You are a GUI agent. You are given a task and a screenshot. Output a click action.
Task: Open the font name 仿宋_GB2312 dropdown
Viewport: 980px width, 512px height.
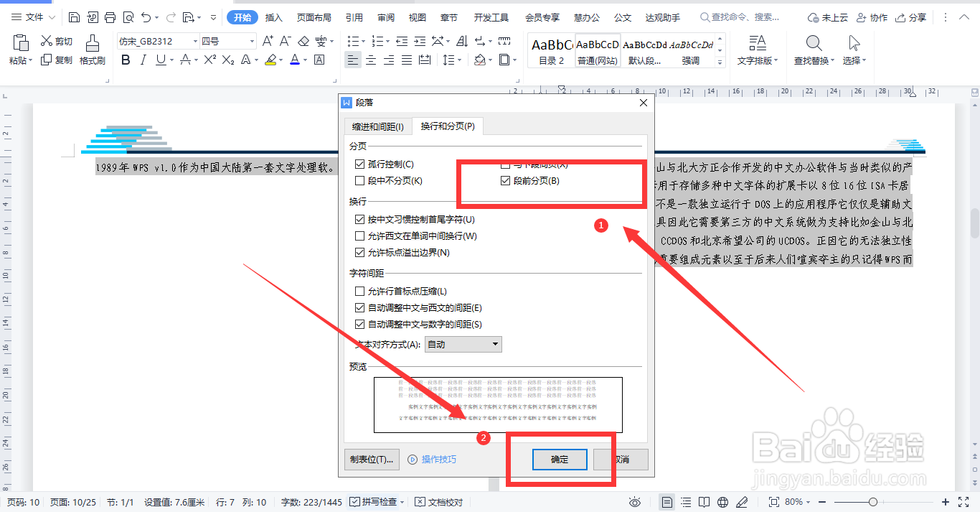[195, 42]
